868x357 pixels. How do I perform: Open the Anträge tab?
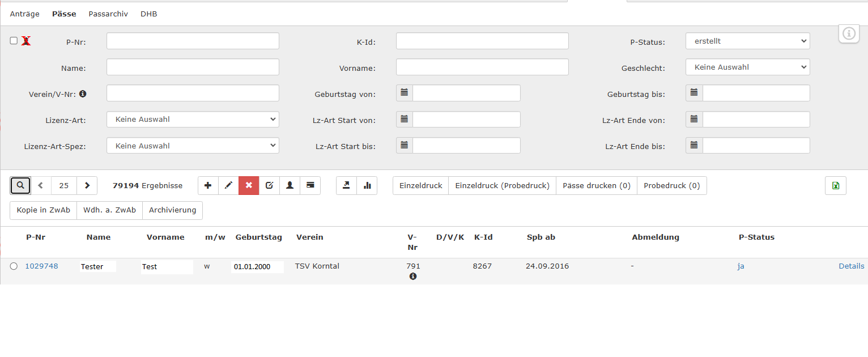click(24, 14)
